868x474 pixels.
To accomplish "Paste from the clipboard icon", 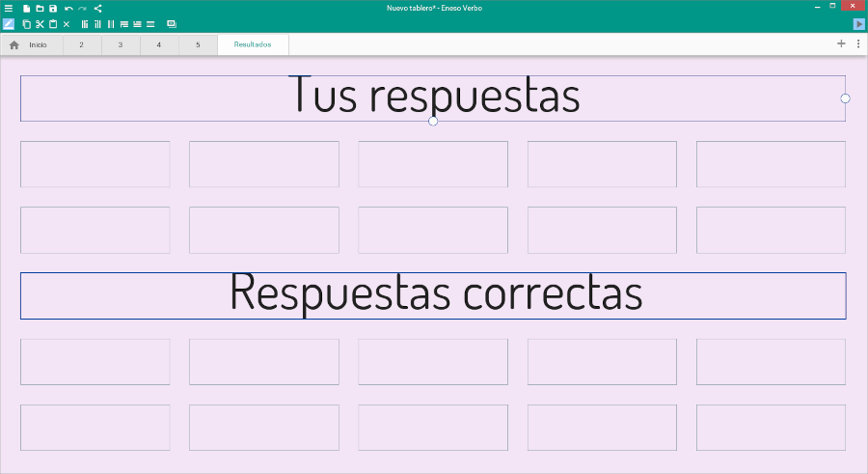I will [x=53, y=24].
